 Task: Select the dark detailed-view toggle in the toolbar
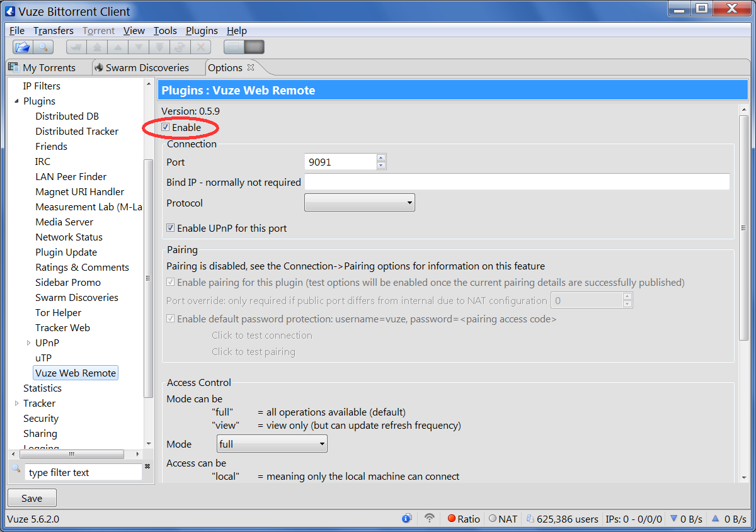(255, 47)
